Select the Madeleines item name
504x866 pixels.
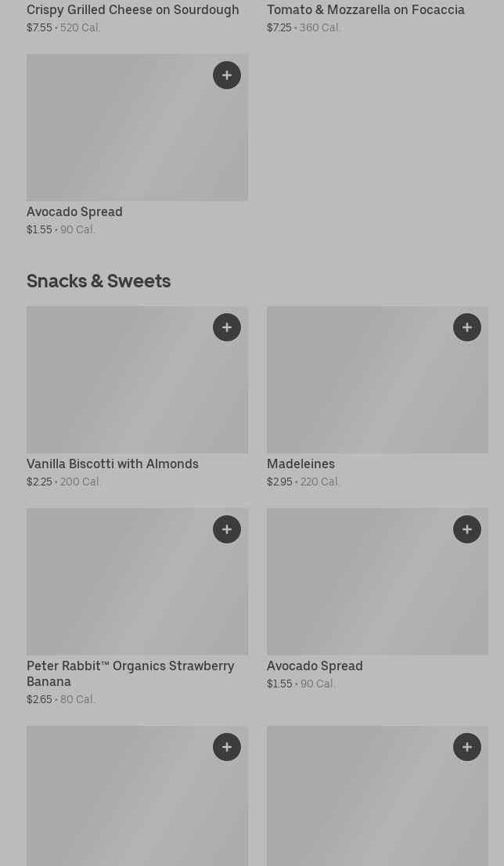point(301,464)
